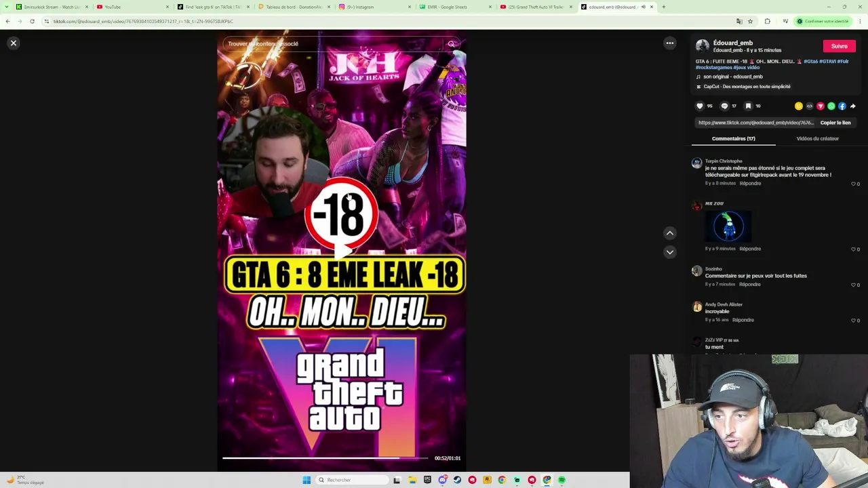Like the video with the heart icon
This screenshot has width=868, height=488.
(x=700, y=106)
